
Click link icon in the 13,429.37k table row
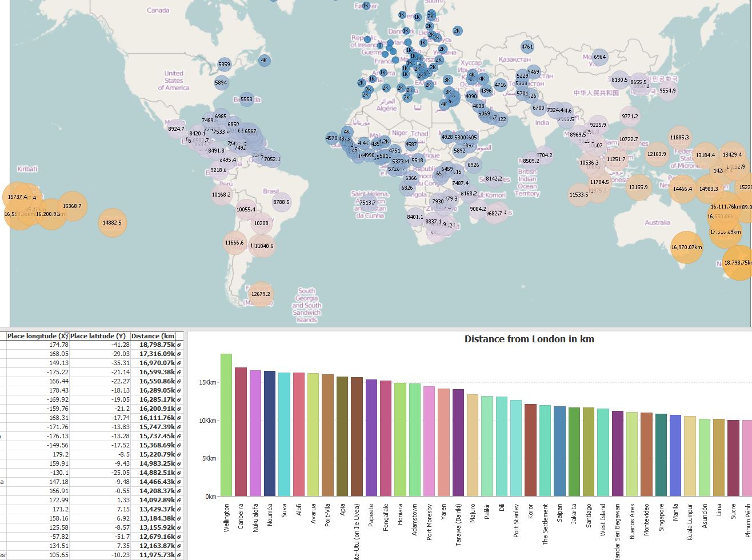pyautogui.click(x=179, y=510)
